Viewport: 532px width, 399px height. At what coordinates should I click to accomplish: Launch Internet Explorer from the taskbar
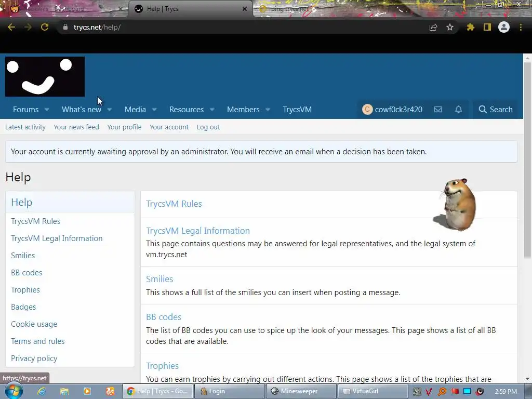point(42,391)
